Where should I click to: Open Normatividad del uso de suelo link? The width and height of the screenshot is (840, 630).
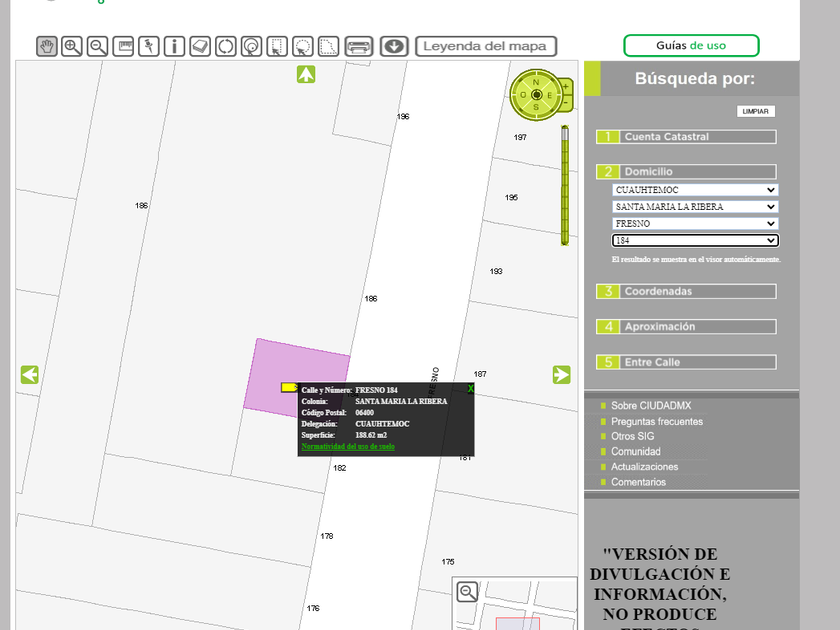tap(348, 447)
